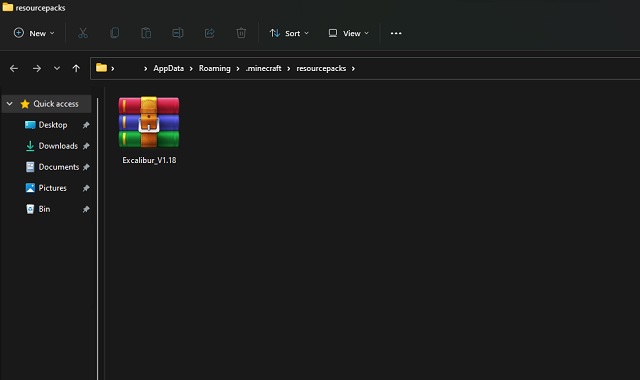Go up one folder level arrow
The width and height of the screenshot is (640, 380).
(76, 68)
